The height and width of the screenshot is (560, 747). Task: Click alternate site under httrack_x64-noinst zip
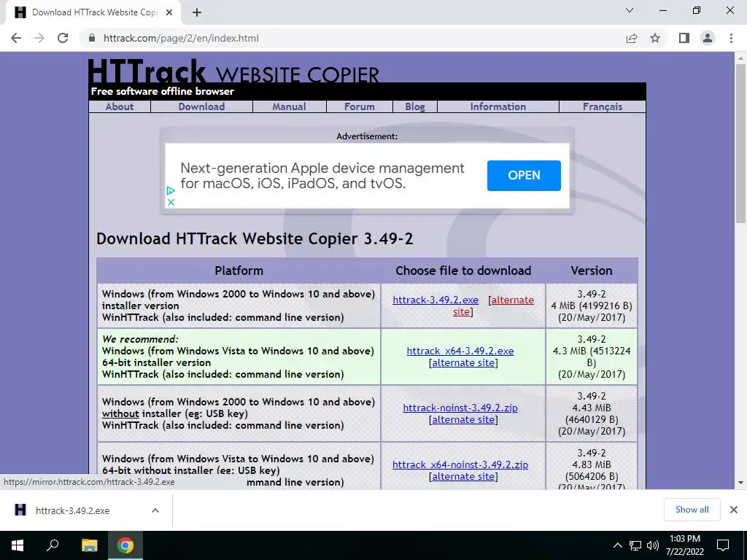click(x=463, y=477)
